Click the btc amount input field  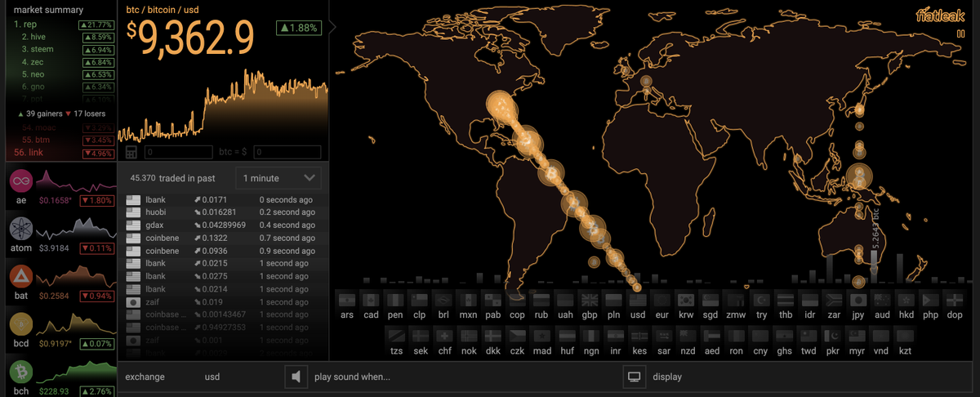pos(180,152)
